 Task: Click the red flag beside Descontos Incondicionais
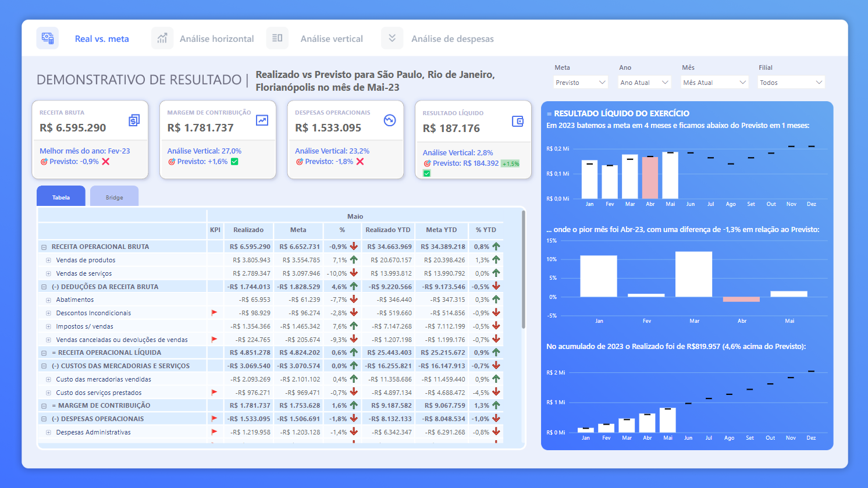pyautogui.click(x=215, y=312)
